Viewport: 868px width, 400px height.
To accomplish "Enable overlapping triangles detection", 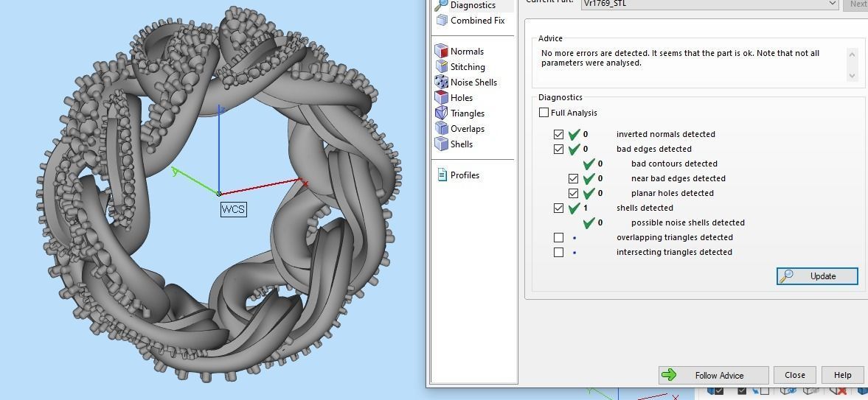I will (x=558, y=237).
